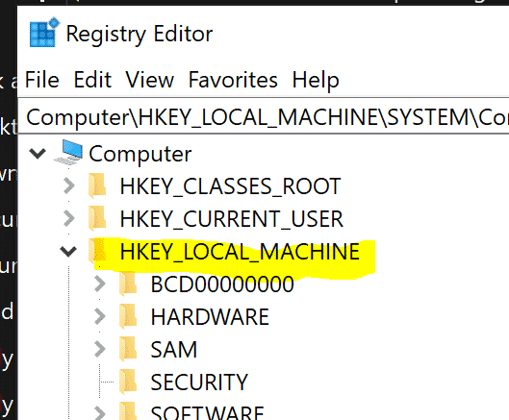Select the HKEY_CURRENT_USER key
This screenshot has width=509, height=420.
point(232,219)
